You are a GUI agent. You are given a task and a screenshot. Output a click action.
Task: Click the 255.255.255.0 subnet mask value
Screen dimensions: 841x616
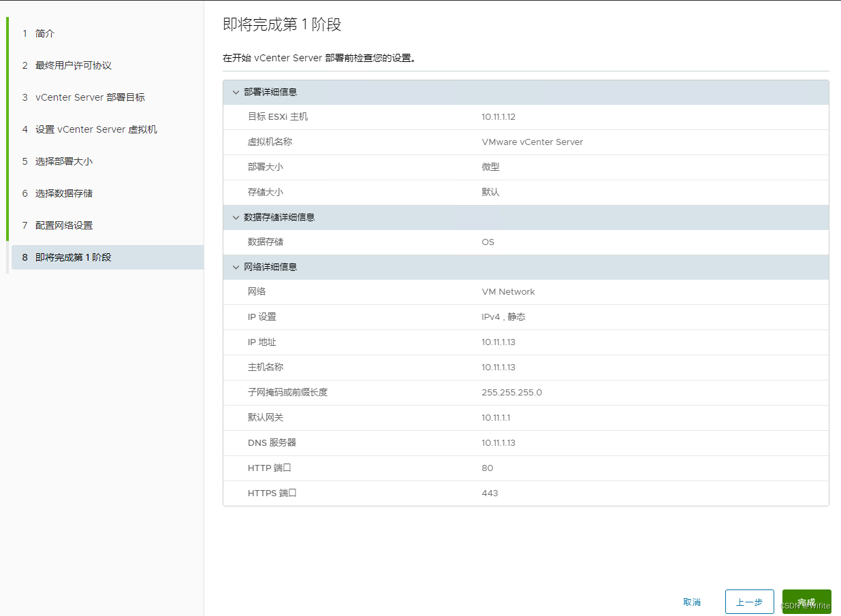tap(511, 393)
